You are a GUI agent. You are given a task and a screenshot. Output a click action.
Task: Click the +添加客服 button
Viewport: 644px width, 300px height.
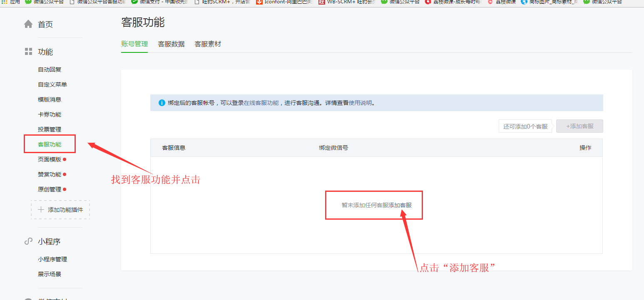(579, 126)
